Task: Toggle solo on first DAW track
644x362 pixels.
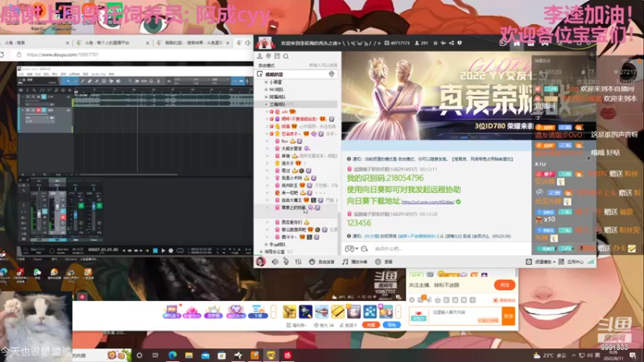Action: [x=33, y=97]
